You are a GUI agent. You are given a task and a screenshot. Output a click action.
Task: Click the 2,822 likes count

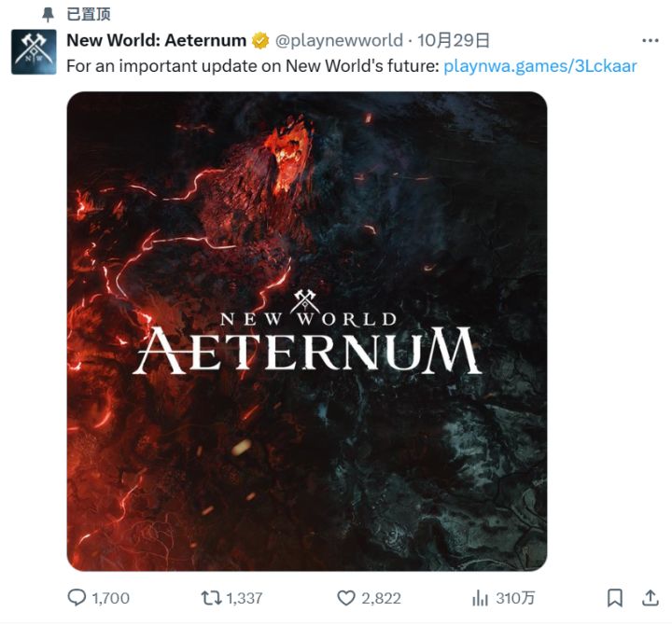(381, 598)
